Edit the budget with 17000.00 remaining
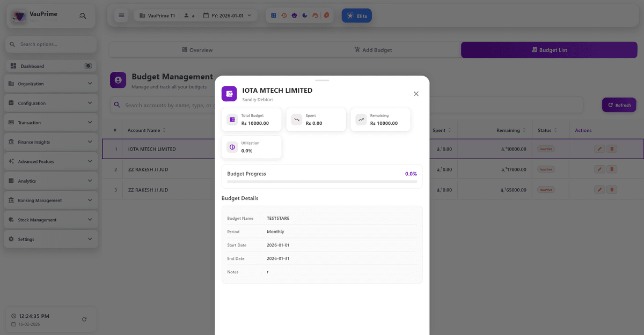Image resolution: width=644 pixels, height=335 pixels. click(x=599, y=169)
